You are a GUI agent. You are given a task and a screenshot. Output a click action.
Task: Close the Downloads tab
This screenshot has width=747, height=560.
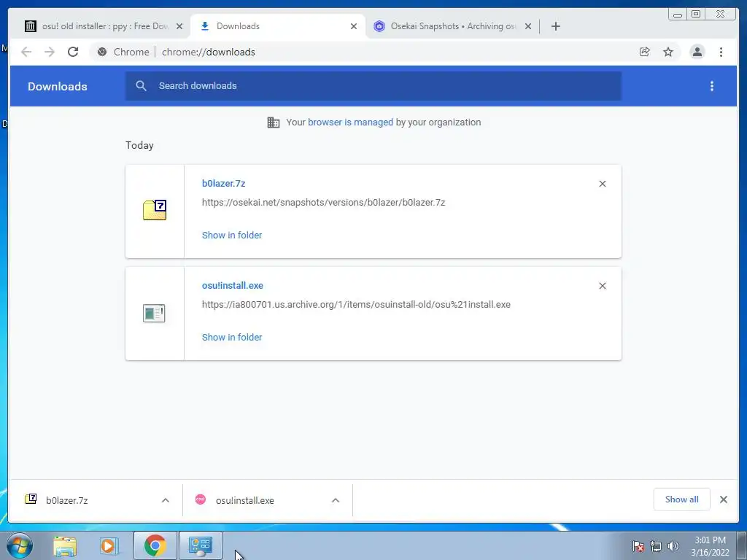(354, 26)
